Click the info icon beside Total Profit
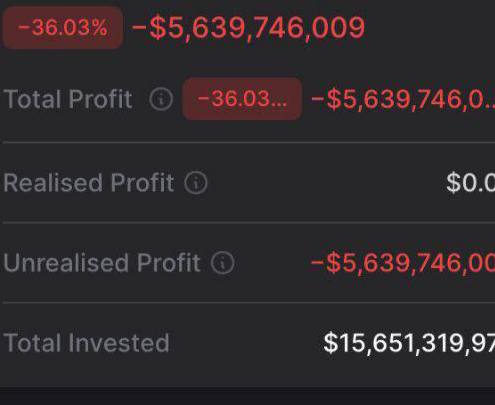Screen dimensions: 495x405 pyautogui.click(x=161, y=99)
